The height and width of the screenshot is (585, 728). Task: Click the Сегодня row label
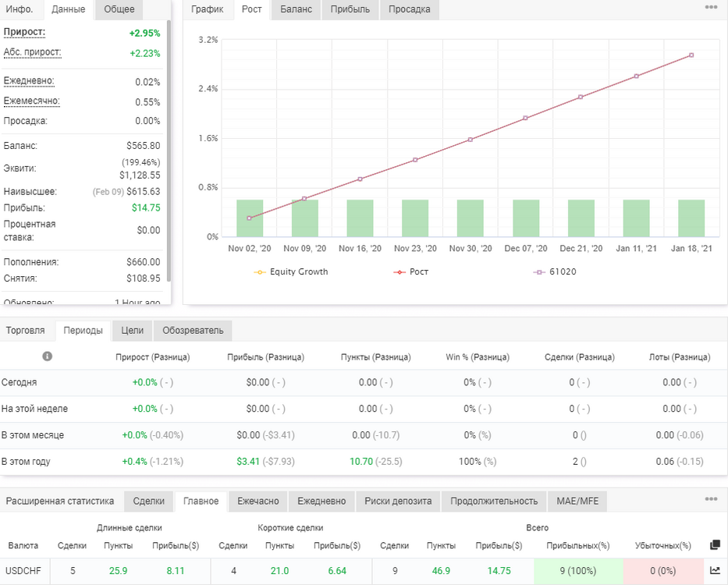[19, 382]
